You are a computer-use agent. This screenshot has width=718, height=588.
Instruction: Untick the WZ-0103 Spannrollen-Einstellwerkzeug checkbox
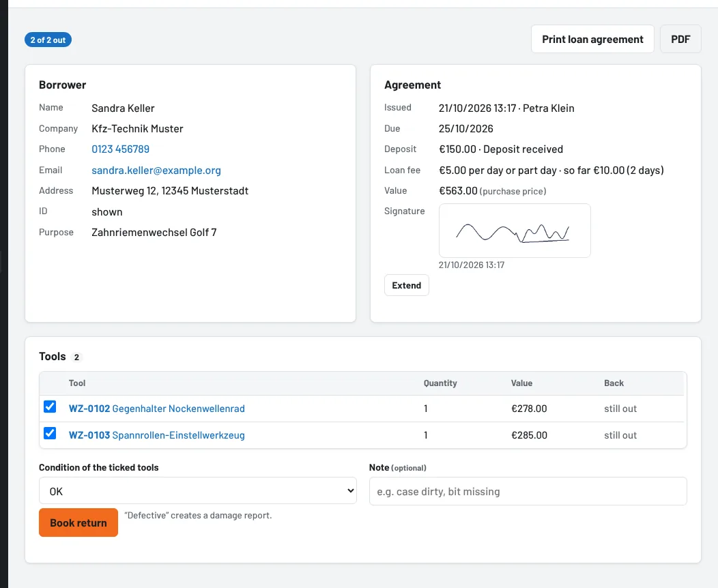[x=50, y=433]
